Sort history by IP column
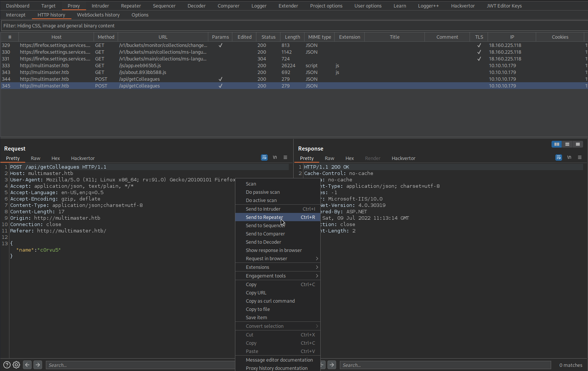This screenshot has width=588, height=371. [512, 37]
